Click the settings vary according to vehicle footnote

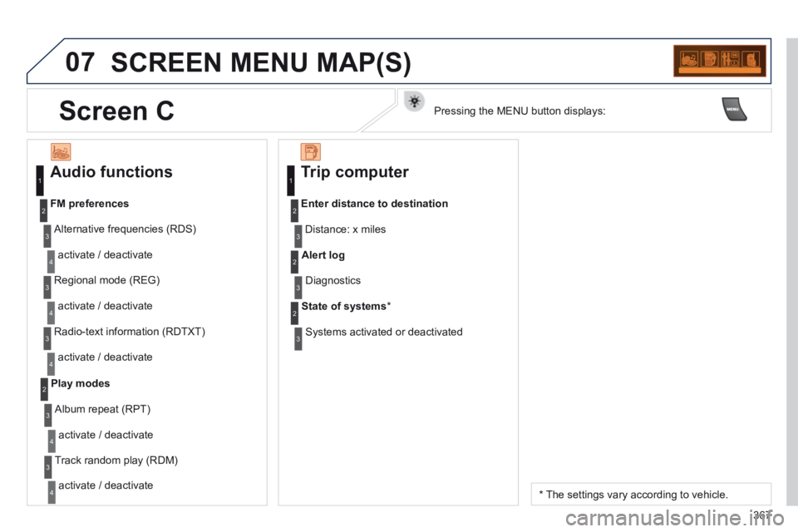633,495
